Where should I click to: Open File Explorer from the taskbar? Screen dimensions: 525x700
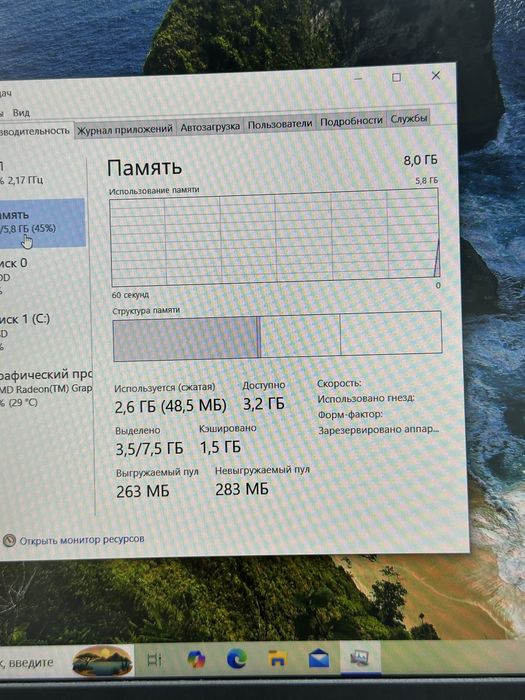click(277, 658)
